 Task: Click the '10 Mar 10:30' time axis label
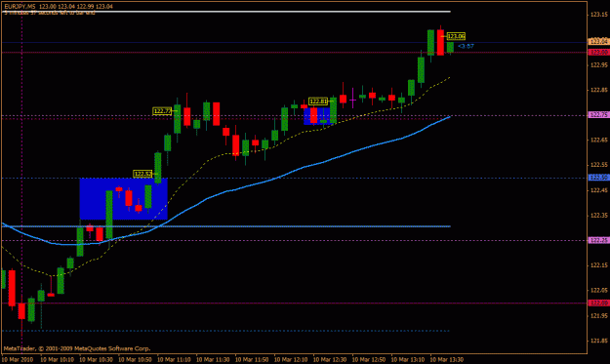tap(96, 360)
